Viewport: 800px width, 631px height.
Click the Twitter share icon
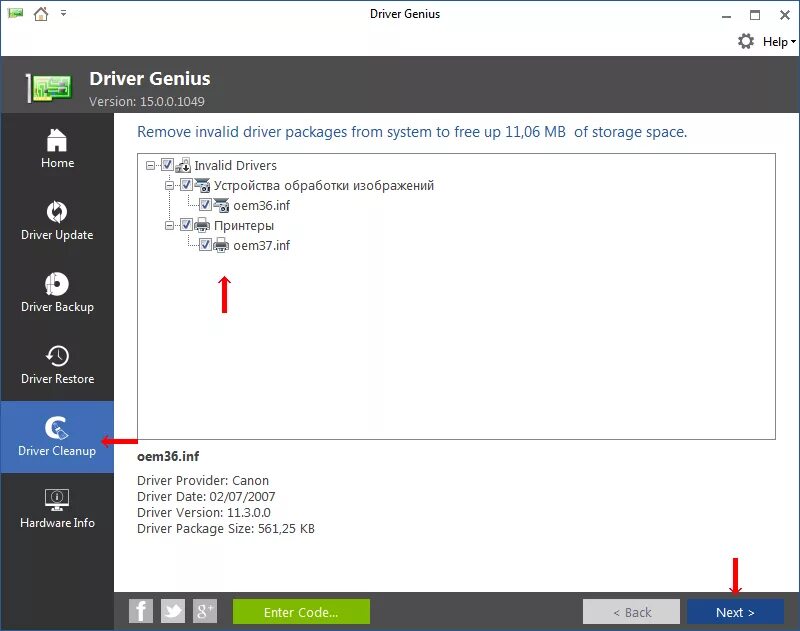point(173,611)
